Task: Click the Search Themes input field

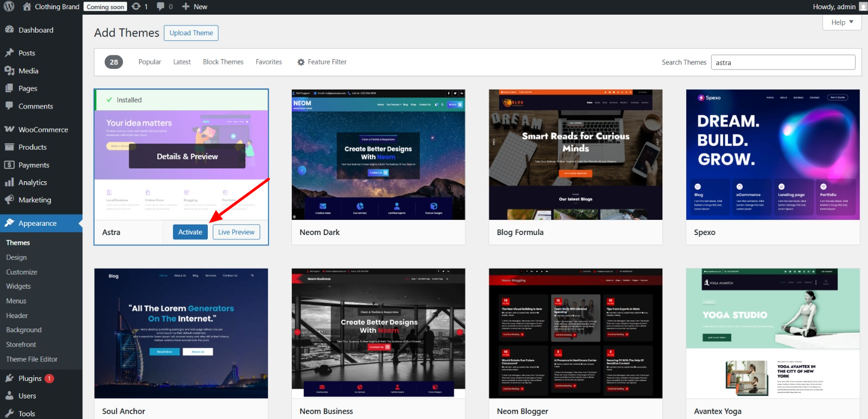Action: click(x=783, y=62)
